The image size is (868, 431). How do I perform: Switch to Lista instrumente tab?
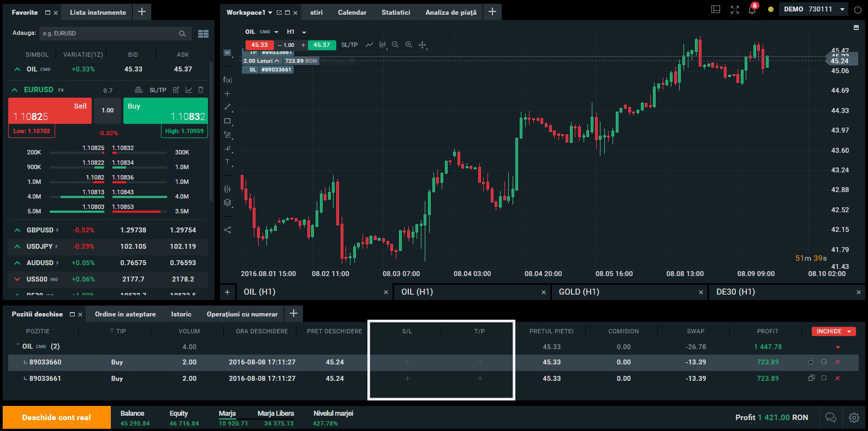click(98, 12)
